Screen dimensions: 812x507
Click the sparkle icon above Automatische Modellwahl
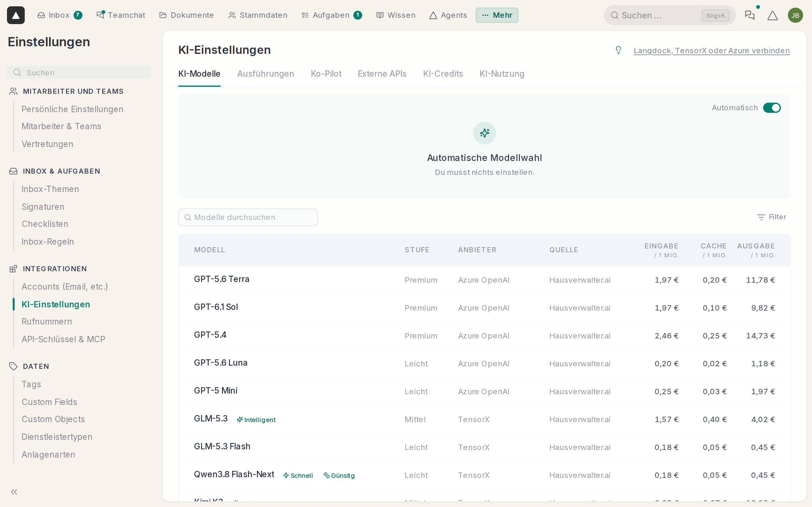pyautogui.click(x=485, y=133)
